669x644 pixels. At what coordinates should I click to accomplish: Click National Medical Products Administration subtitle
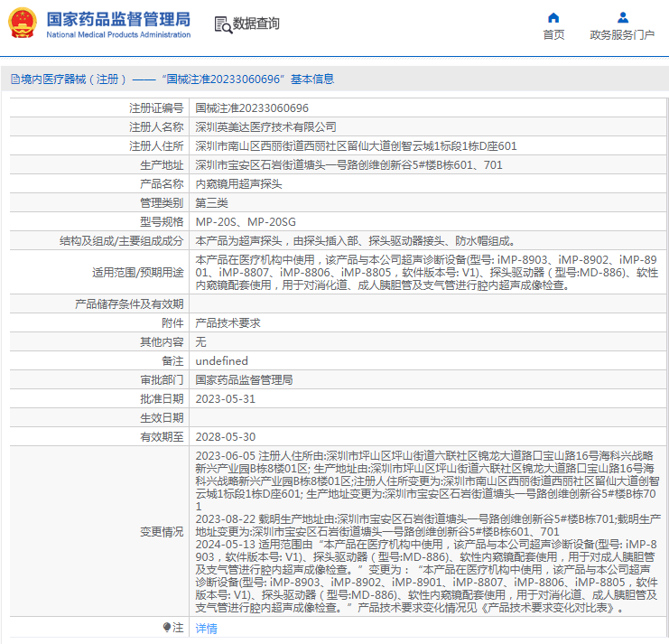pyautogui.click(x=118, y=34)
